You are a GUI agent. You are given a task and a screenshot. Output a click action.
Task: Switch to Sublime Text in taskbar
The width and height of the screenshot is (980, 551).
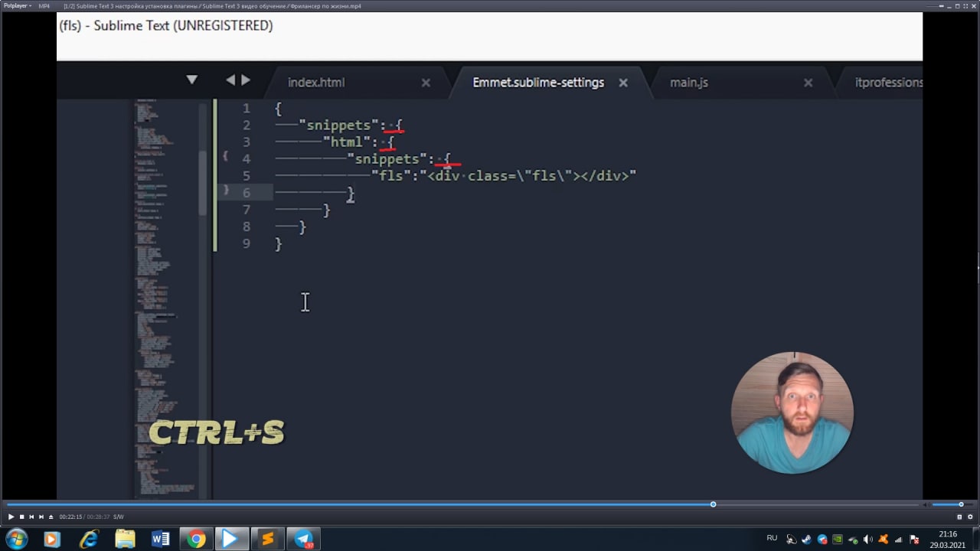(x=267, y=539)
